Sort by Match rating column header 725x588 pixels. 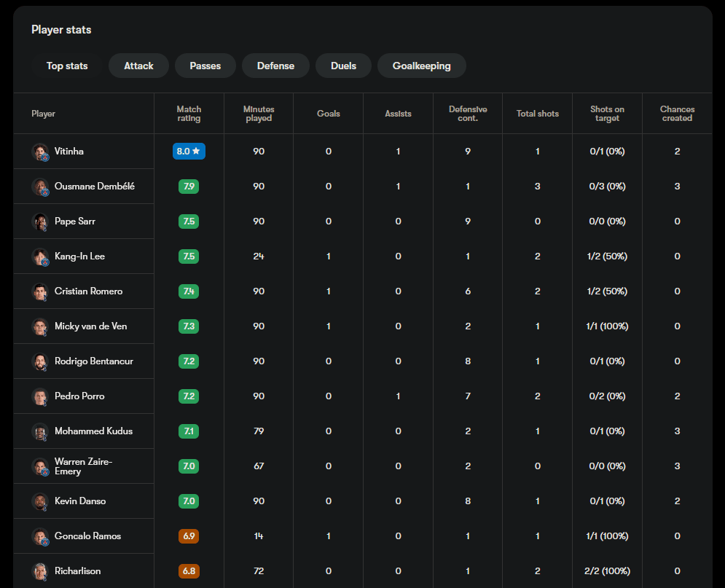pos(189,114)
